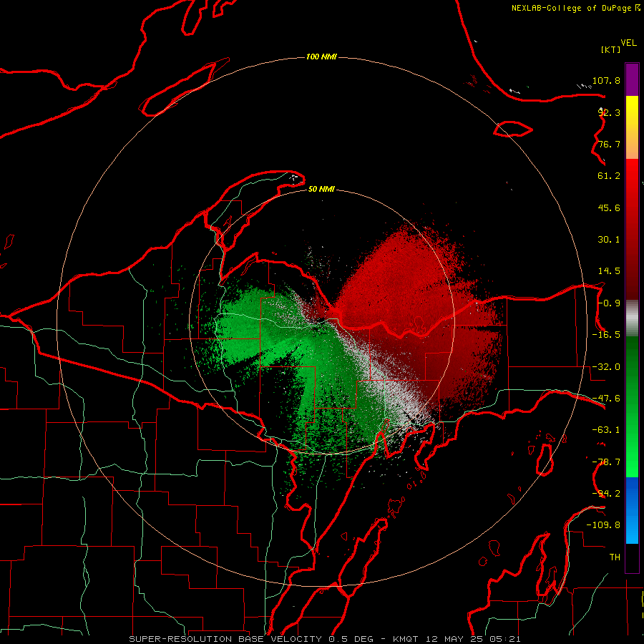Click the NEXLAB-College of DuPage label
Viewport: 644px width, 644px height.
tap(572, 8)
